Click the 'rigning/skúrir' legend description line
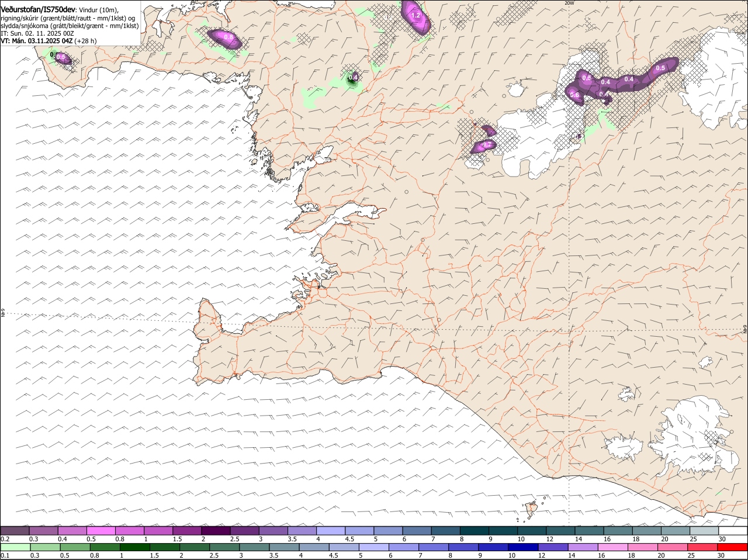748x560 pixels. click(x=68, y=19)
